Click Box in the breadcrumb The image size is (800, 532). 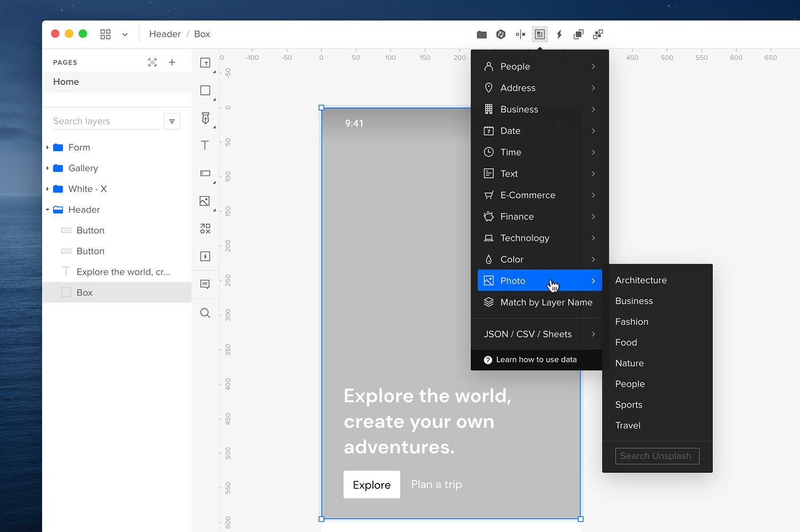coord(202,34)
